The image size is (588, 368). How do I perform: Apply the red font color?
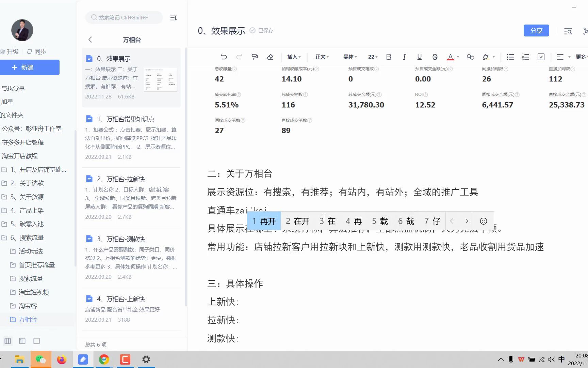(450, 57)
